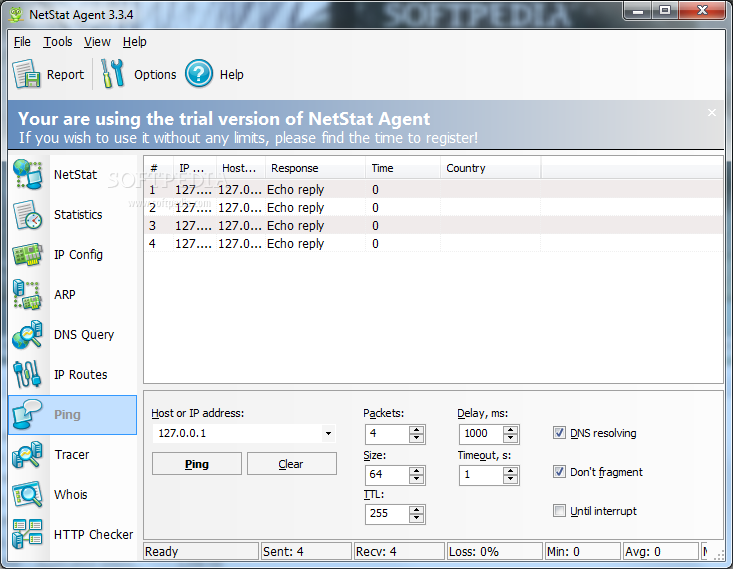Toggle the DNS resolving checkbox
The height and width of the screenshot is (569, 733).
click(559, 433)
